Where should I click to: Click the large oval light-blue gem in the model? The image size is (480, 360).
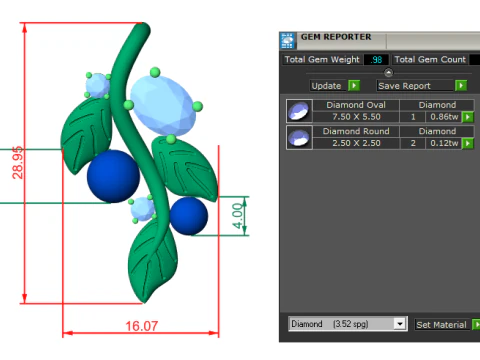click(x=163, y=105)
